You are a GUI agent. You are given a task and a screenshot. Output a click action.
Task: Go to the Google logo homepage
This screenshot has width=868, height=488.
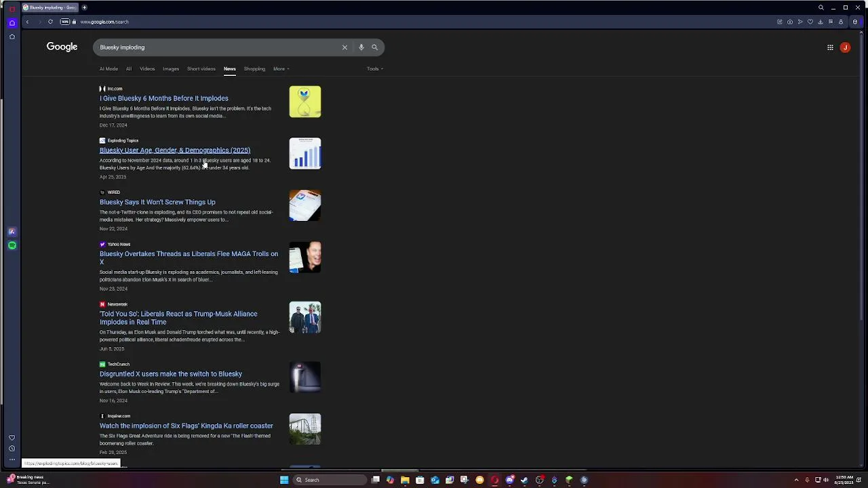click(62, 47)
